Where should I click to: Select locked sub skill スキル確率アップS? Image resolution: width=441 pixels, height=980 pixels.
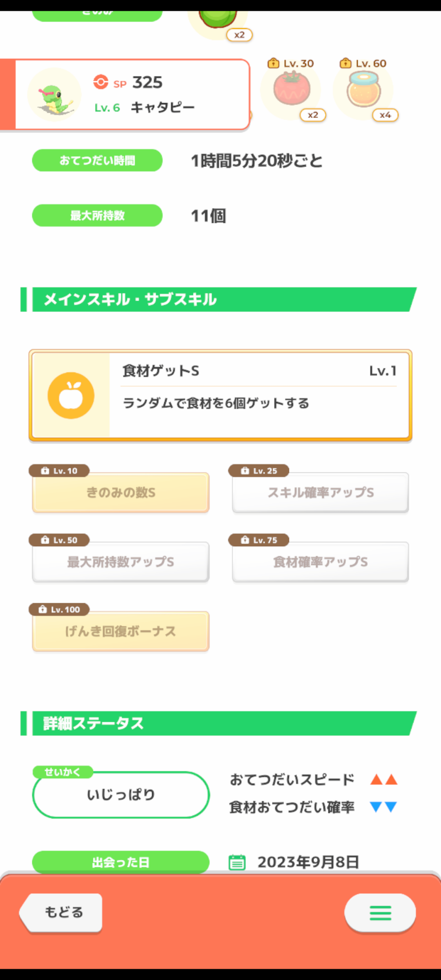[320, 493]
